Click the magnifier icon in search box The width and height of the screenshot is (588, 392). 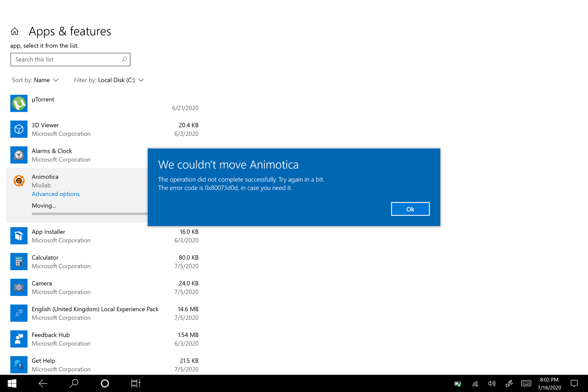[x=124, y=59]
